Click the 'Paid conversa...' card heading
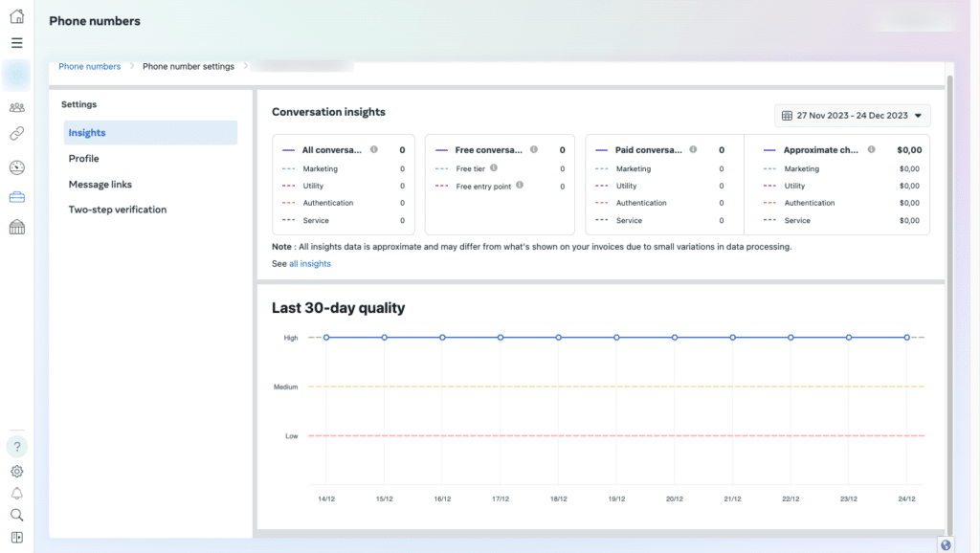 [648, 150]
